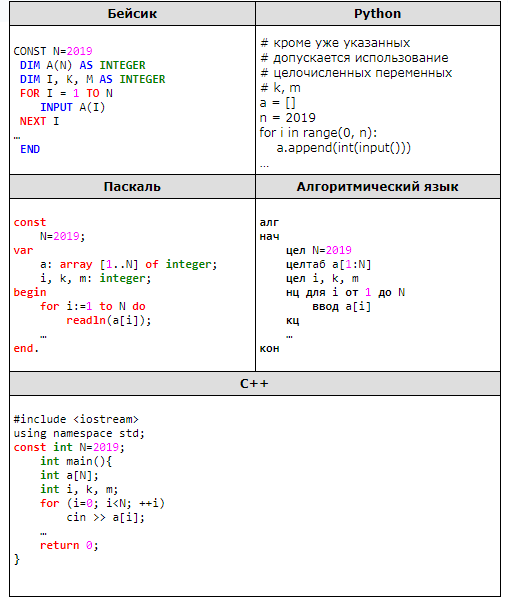Click the Pascal 'var' keyword line
508x598 pixels.
(x=23, y=251)
